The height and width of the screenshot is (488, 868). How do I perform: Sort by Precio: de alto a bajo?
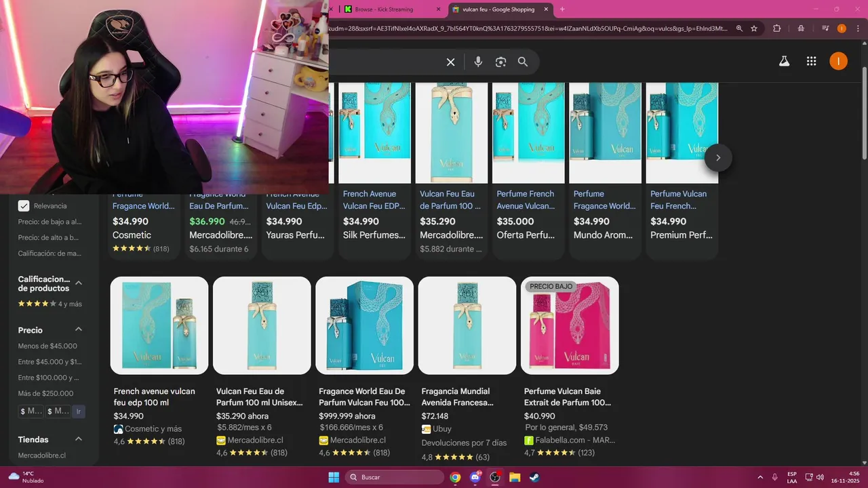[48, 237]
